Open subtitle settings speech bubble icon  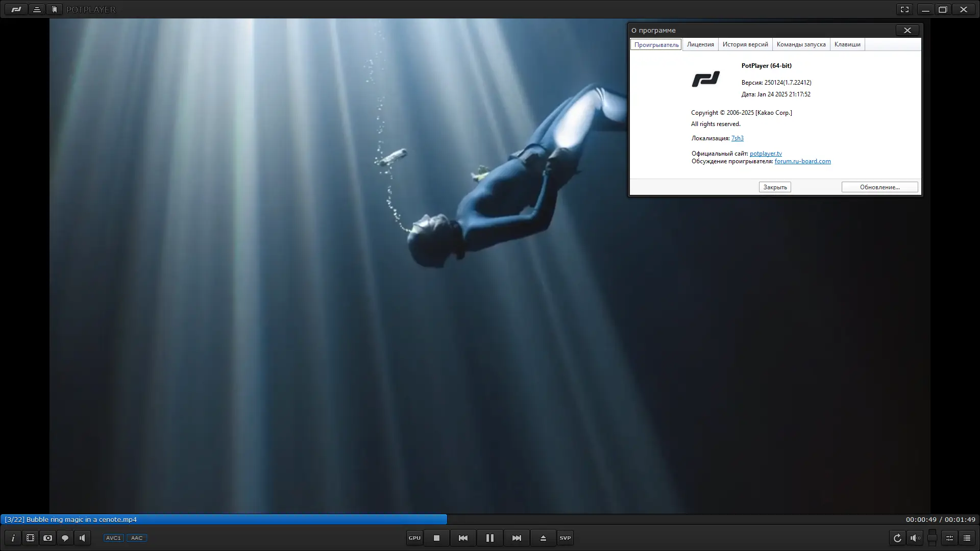65,538
